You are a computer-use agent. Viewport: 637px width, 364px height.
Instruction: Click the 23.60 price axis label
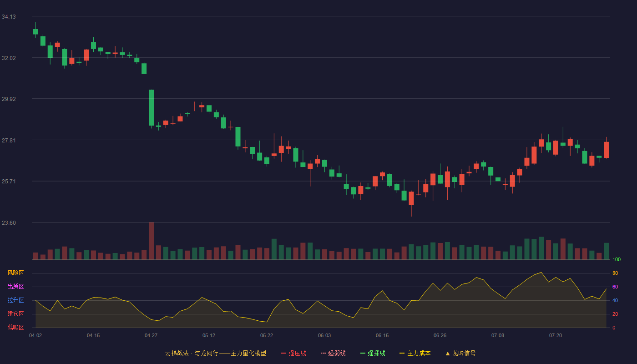point(9,222)
